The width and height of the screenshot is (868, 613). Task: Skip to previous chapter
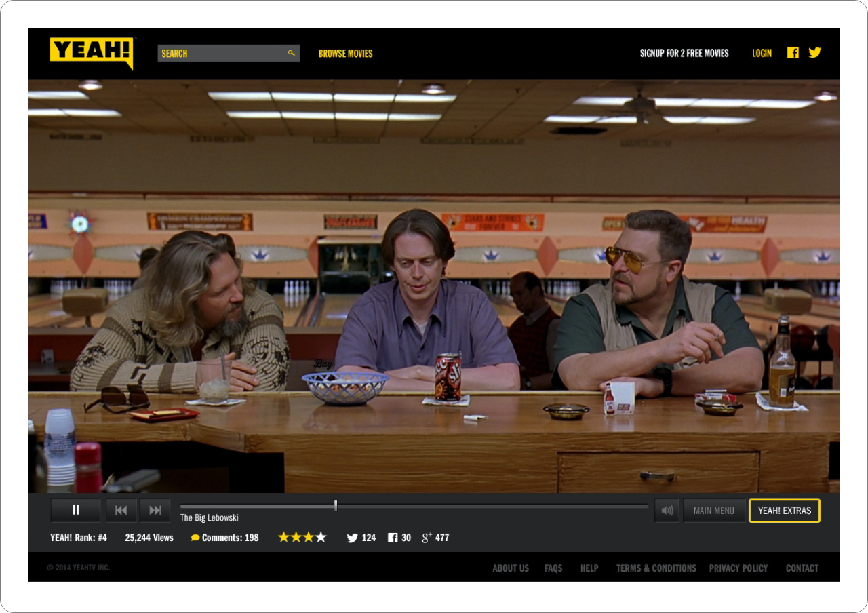121,510
